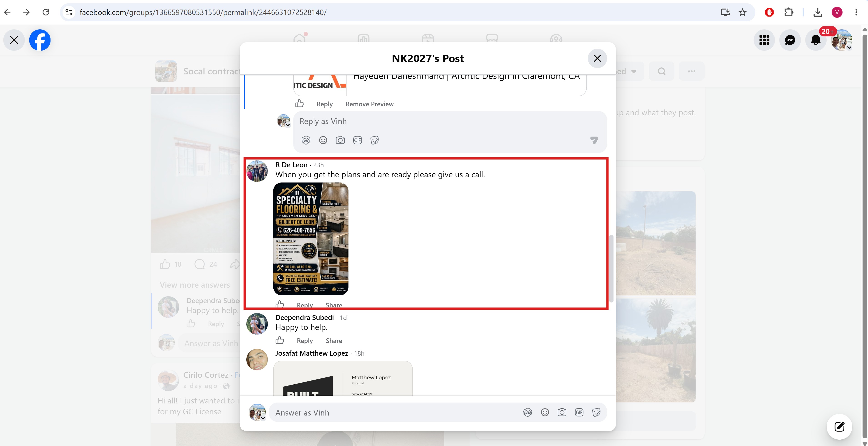This screenshot has height=446, width=868.
Task: Go to Facebook home via the logo
Action: (40, 40)
